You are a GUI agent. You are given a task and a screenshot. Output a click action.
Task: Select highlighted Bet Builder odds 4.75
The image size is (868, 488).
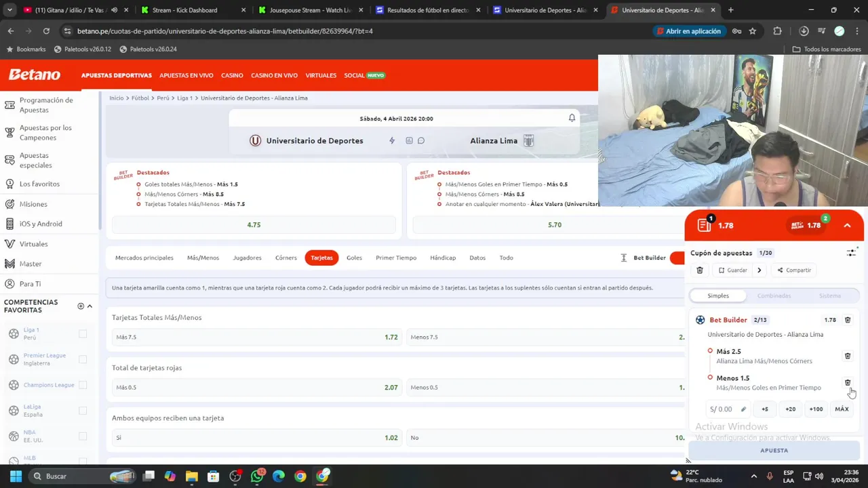(x=254, y=224)
